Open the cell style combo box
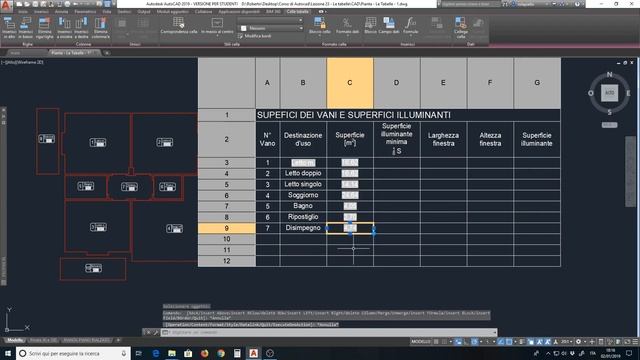 click(x=270, y=20)
